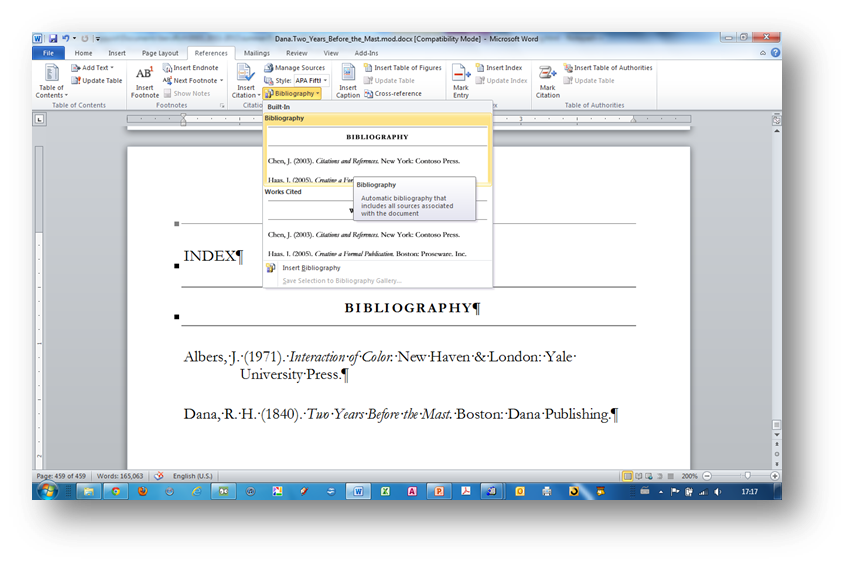Select the Print Layout view button

(627, 476)
